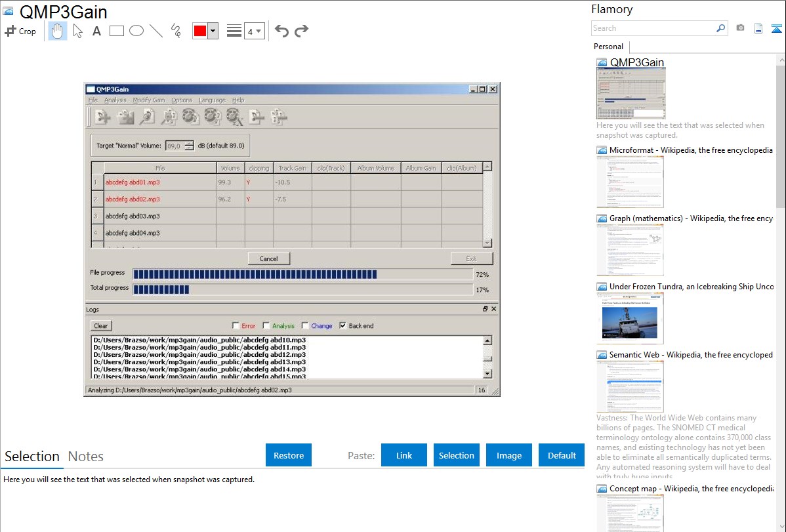
Task: Toggle the Analysis log checkbox
Action: click(266, 326)
